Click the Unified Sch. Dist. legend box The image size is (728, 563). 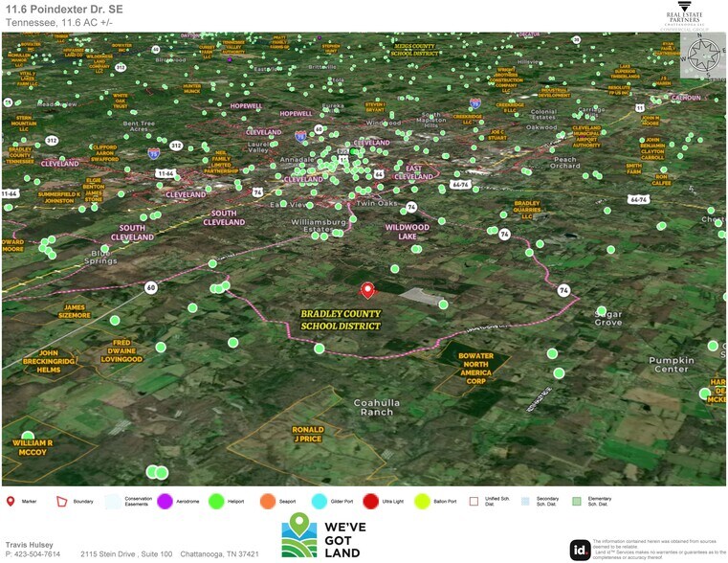(474, 501)
